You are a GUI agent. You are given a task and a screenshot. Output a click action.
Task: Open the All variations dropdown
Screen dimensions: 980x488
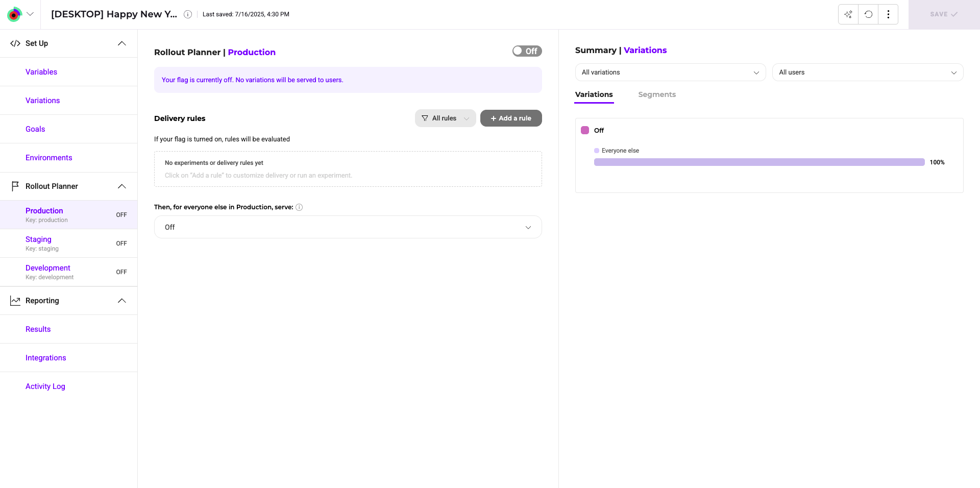670,72
